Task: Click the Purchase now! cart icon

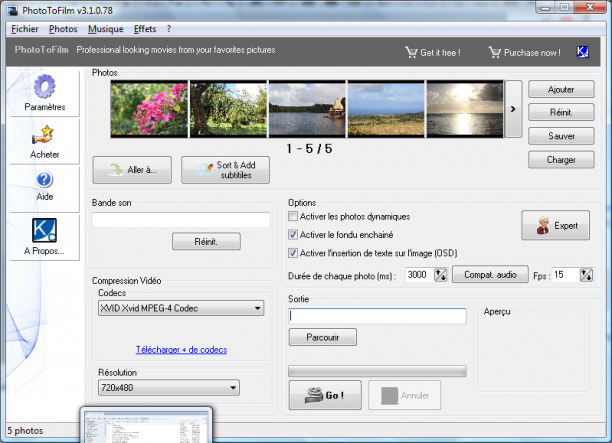Action: click(495, 52)
